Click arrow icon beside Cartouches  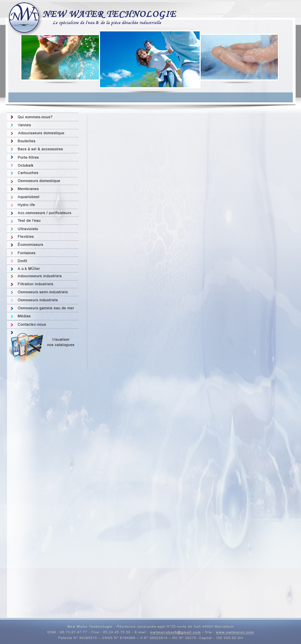click(x=12, y=173)
